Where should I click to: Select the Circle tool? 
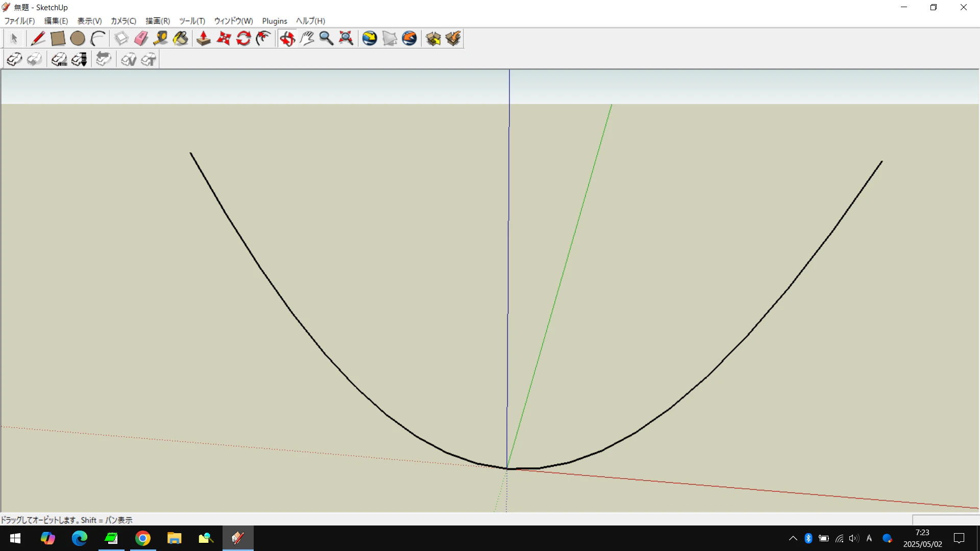click(78, 38)
